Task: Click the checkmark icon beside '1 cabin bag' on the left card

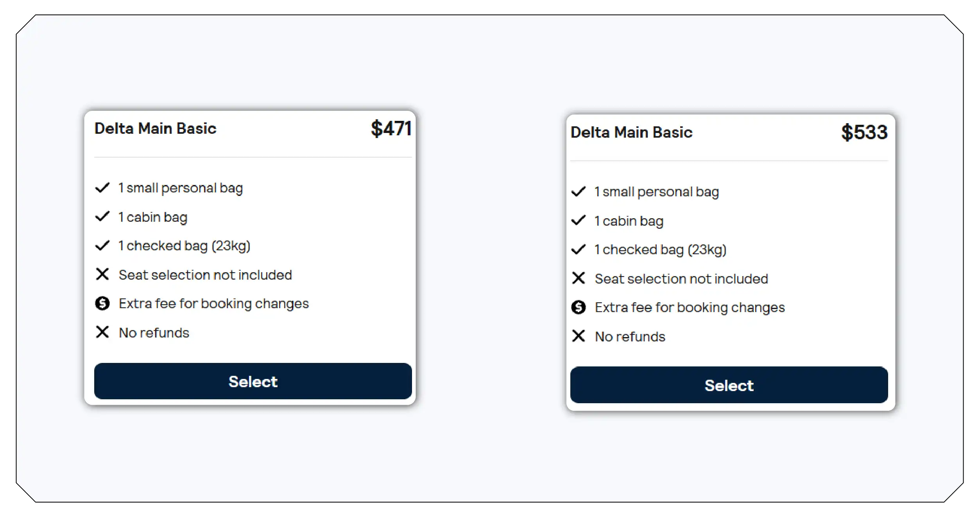Action: pos(102,216)
